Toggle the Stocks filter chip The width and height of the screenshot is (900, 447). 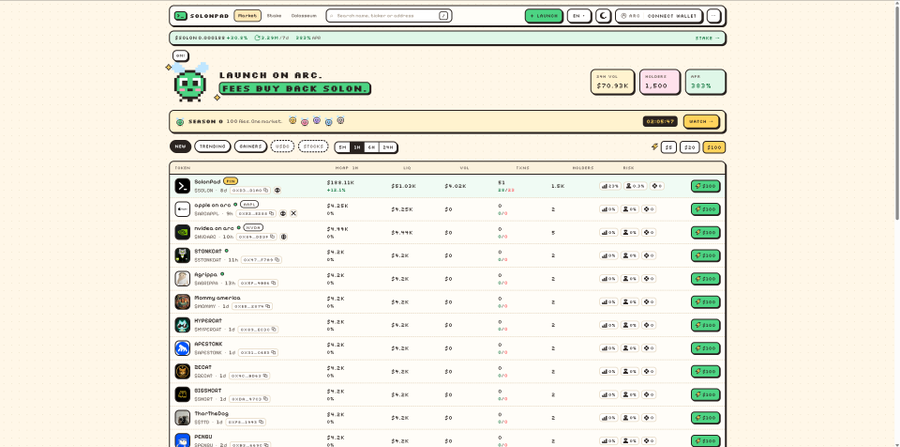(313, 147)
